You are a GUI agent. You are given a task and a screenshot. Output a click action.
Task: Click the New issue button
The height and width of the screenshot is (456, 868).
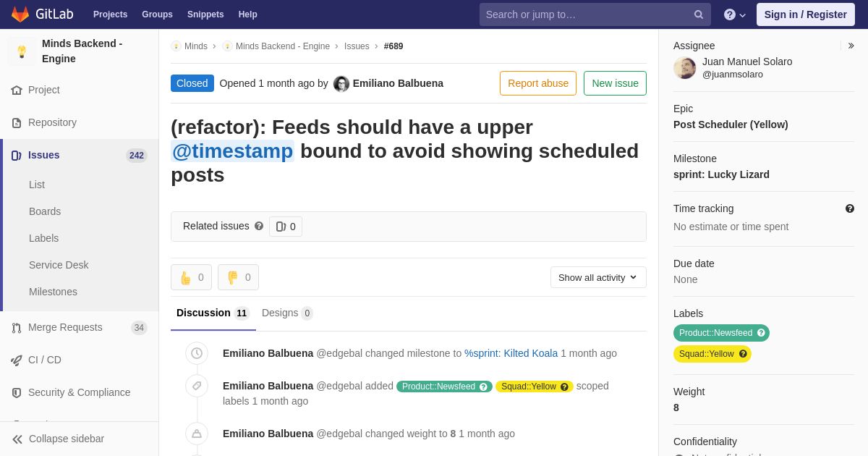615,83
